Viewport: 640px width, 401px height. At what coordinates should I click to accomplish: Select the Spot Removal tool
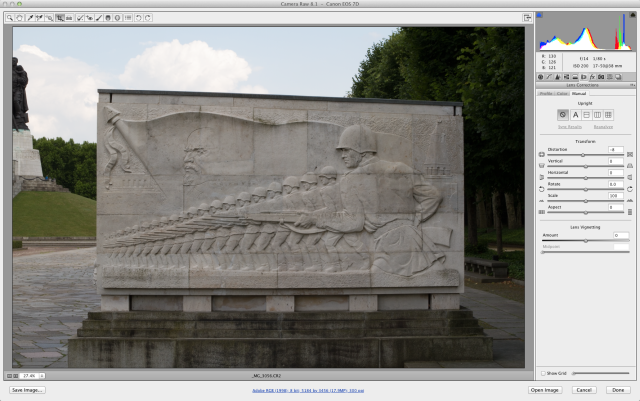80,18
